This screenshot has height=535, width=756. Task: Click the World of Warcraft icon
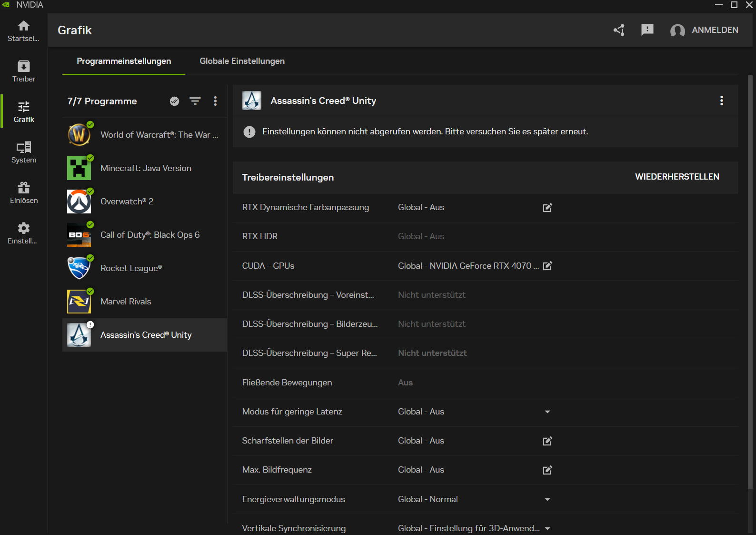[79, 135]
